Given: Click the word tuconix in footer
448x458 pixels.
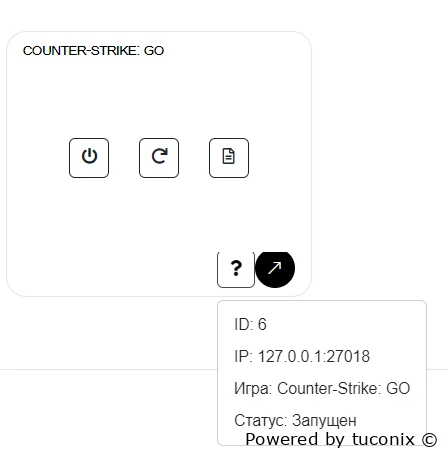Looking at the screenshot, I should 383,439.
